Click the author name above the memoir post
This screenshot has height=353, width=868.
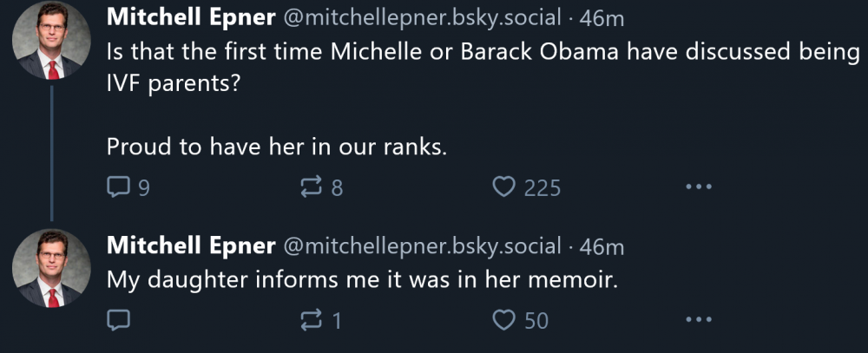coord(190,245)
